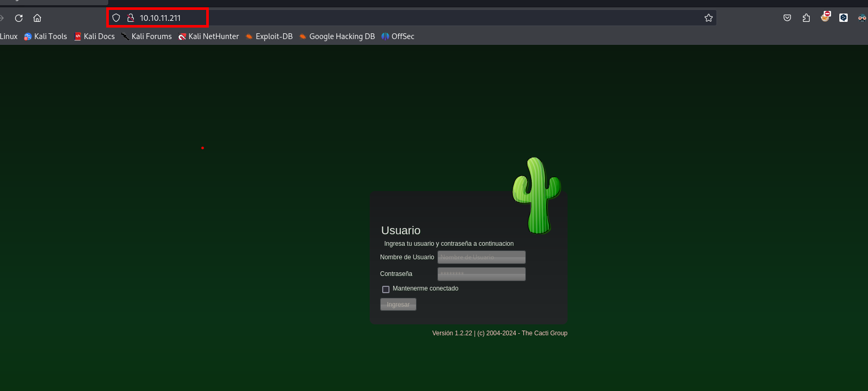
Task: Open the Kali Docs bookmark
Action: (x=94, y=36)
